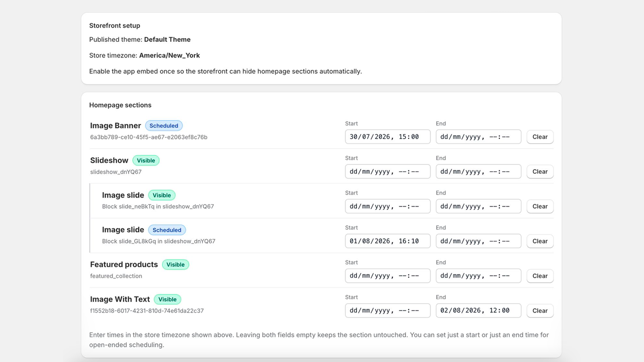
Task: Edit Image Banner start date field
Action: (x=388, y=137)
